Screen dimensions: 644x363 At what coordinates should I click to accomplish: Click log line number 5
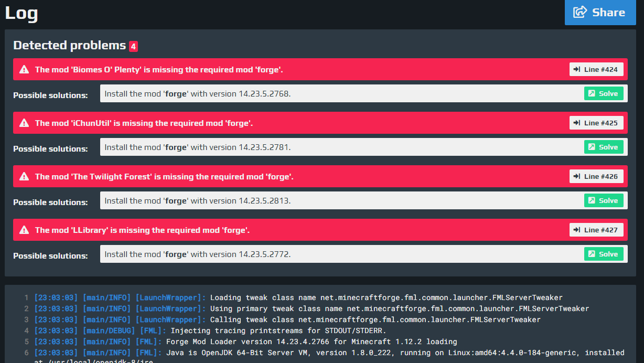click(x=27, y=341)
